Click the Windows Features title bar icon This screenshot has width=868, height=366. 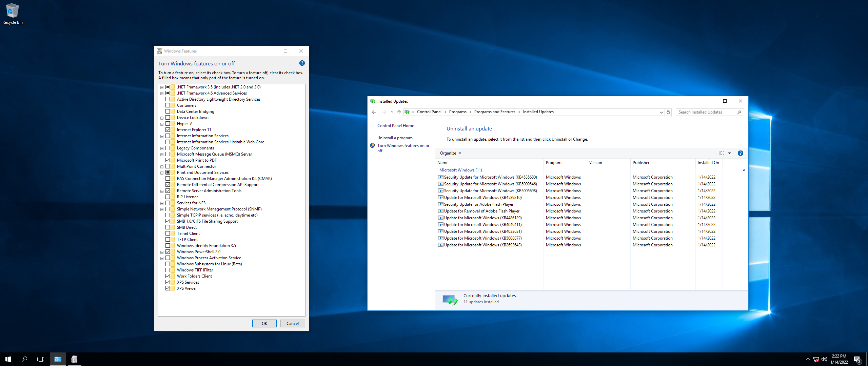coord(159,51)
